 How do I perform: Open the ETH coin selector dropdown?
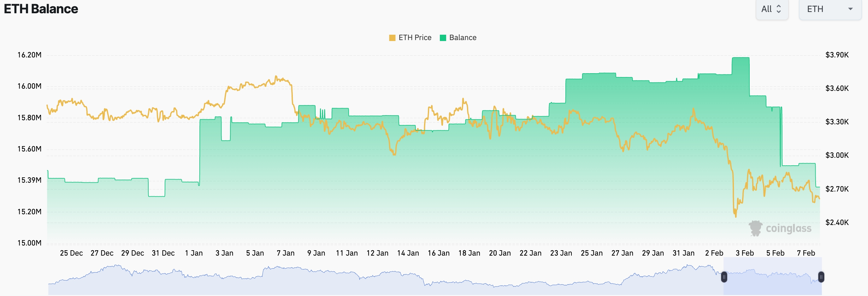coord(829,9)
